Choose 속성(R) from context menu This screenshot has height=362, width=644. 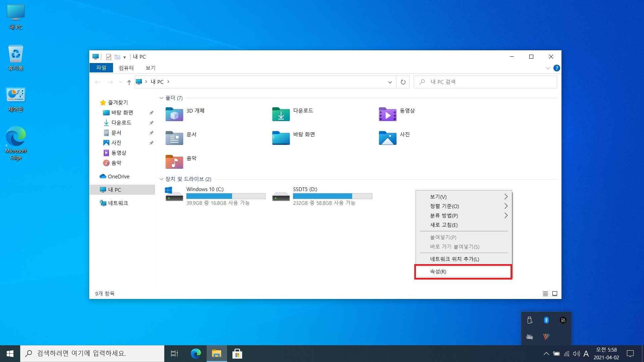click(464, 271)
